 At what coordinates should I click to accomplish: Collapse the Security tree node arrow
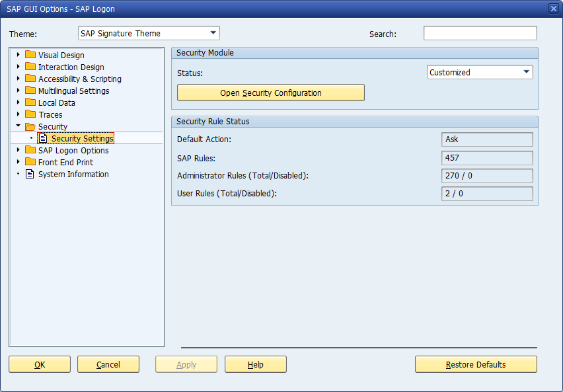18,126
